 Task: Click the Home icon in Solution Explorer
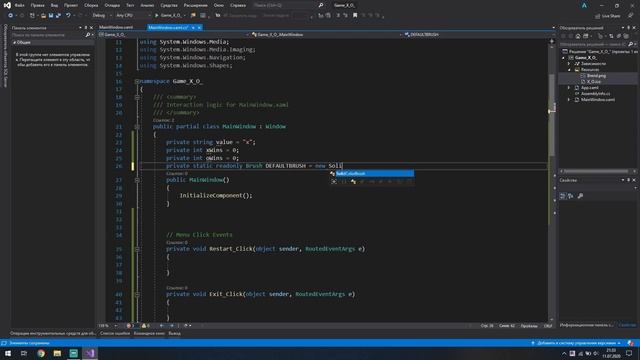point(578,36)
